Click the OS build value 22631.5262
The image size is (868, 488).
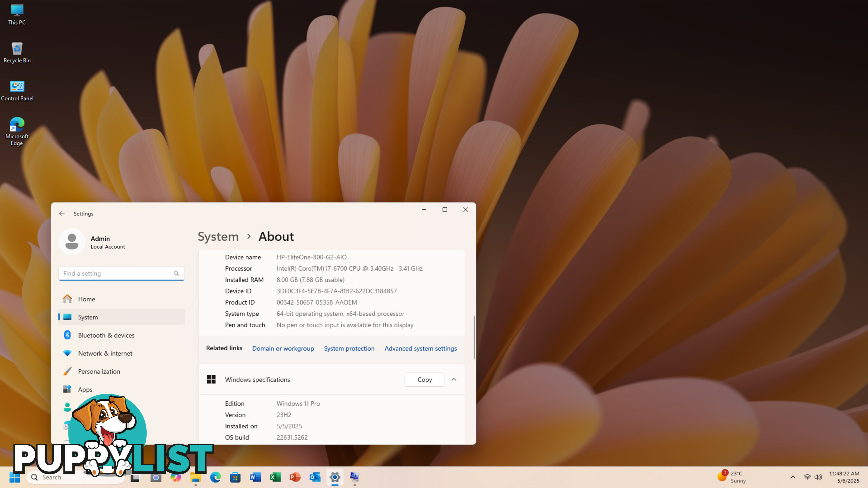tap(292, 437)
